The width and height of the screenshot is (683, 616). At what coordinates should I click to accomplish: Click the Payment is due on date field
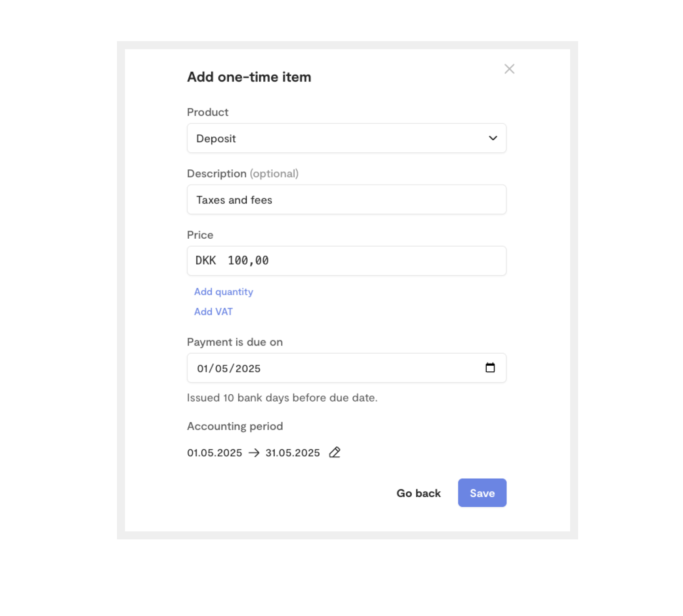[x=346, y=368]
